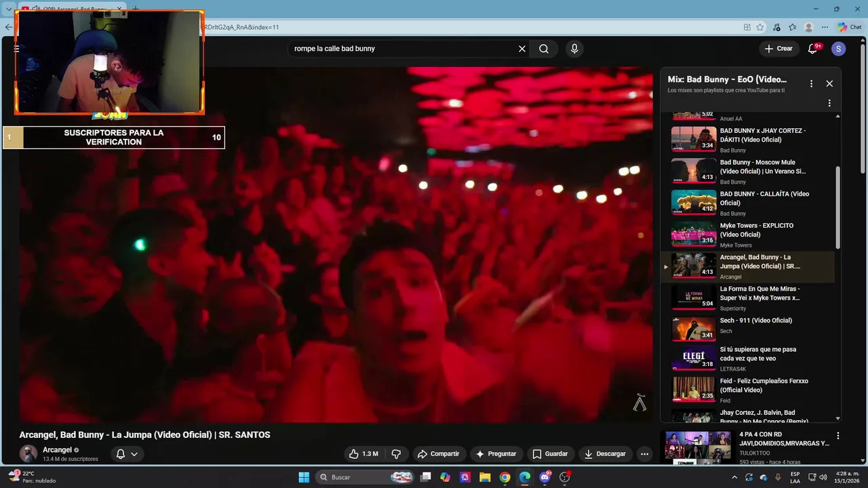Viewport: 868px width, 488px height.
Task: Open Edge profile icon
Action: [x=808, y=27]
